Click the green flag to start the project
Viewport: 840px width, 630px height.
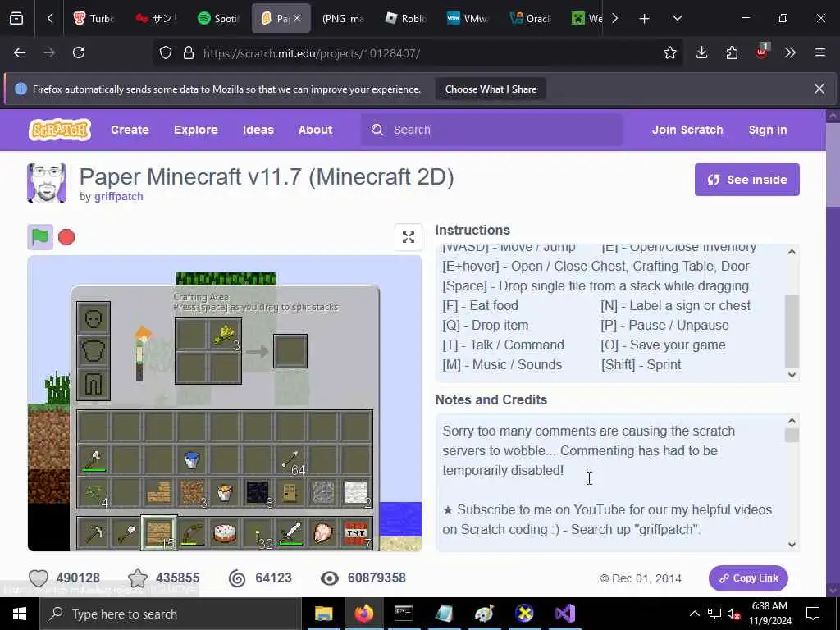[x=40, y=237]
